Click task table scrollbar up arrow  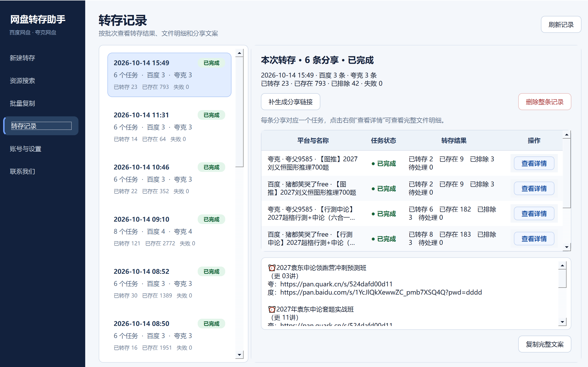[x=567, y=135]
